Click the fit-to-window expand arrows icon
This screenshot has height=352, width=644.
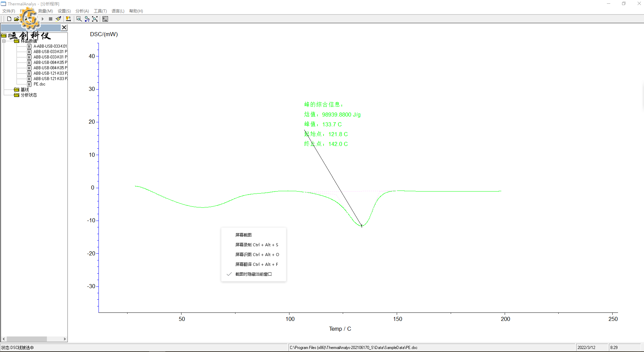[95, 19]
